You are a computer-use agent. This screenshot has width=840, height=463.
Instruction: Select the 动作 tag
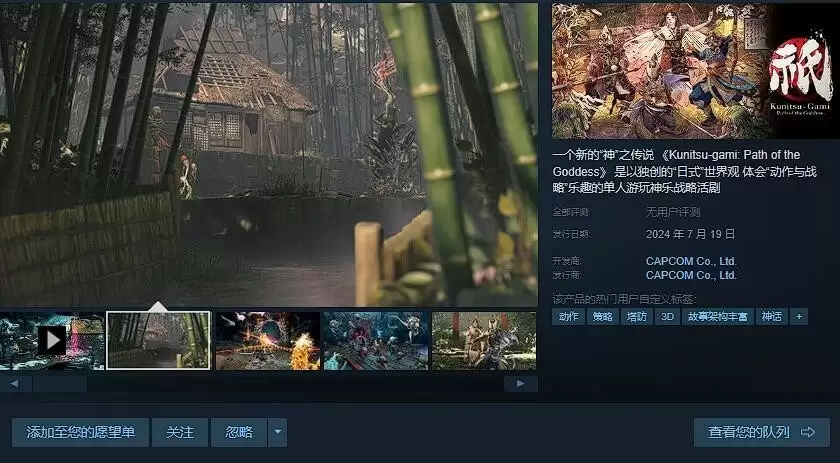[x=568, y=317]
